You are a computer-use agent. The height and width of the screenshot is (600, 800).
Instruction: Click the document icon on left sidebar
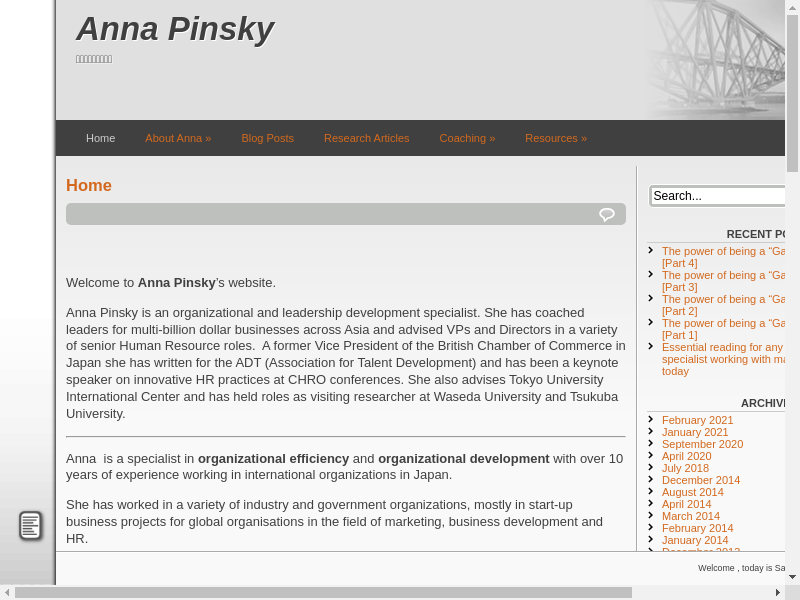[30, 525]
